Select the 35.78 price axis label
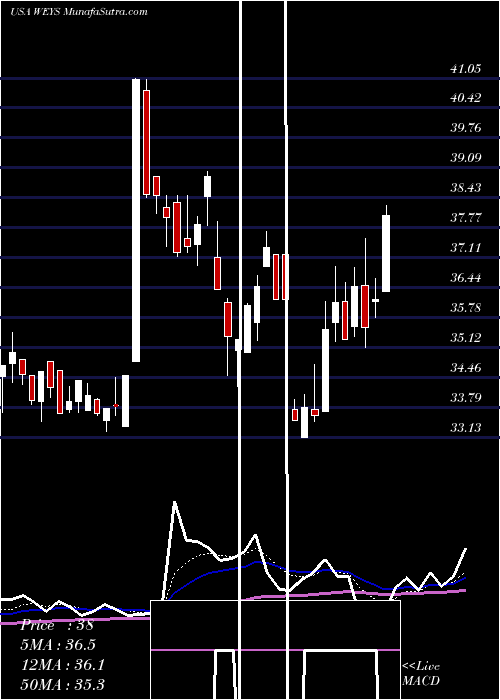500x700 pixels. coord(465,308)
